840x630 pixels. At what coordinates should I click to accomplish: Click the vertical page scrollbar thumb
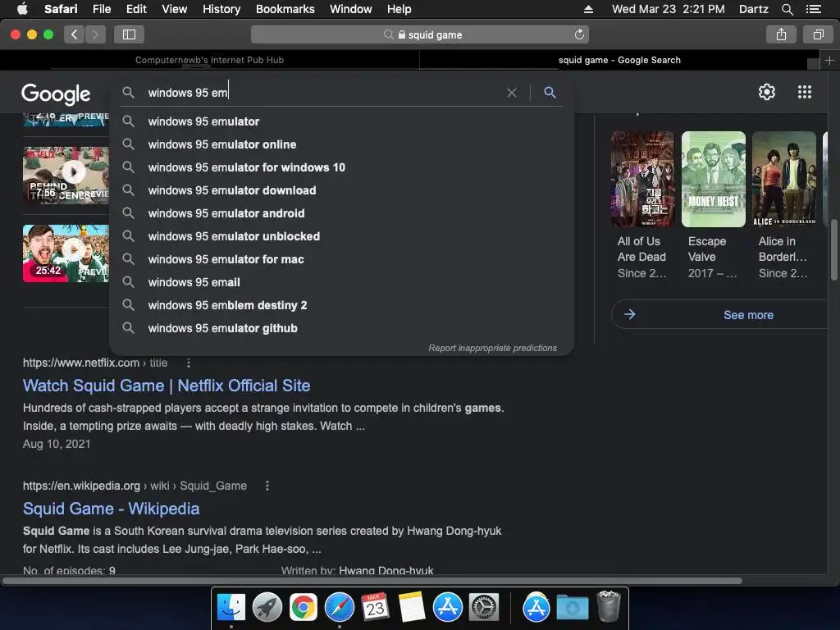pos(833,249)
